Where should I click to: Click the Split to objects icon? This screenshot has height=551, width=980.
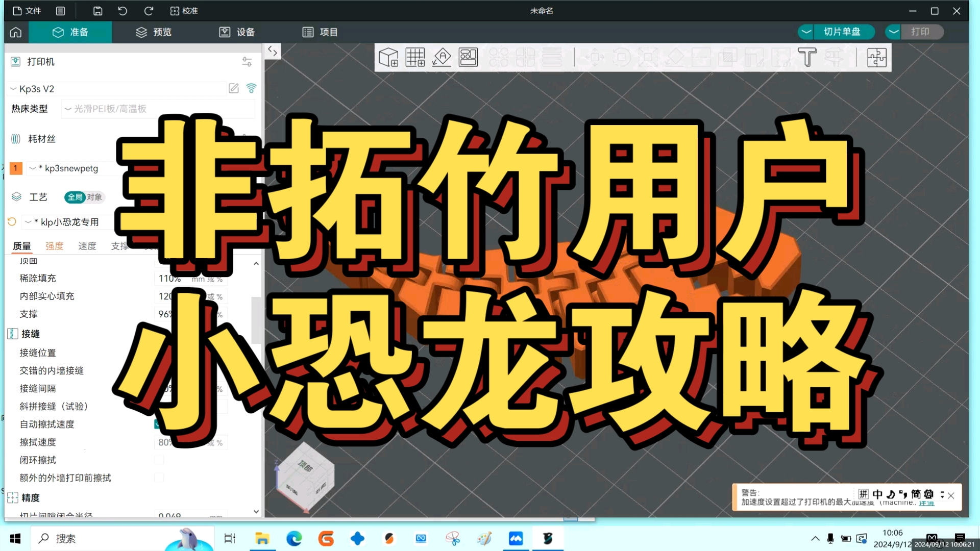point(499,57)
